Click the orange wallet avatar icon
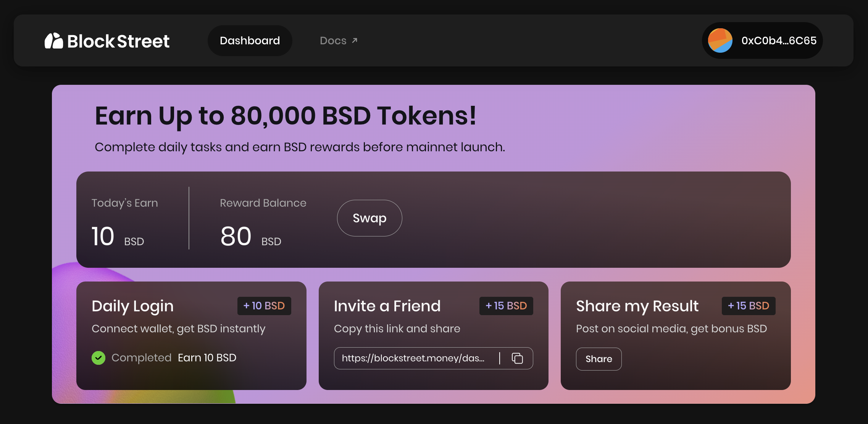868x424 pixels. pyautogui.click(x=720, y=40)
